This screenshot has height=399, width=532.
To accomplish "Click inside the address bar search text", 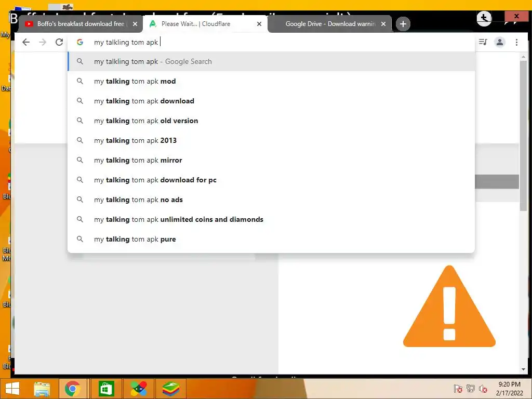I will click(x=126, y=42).
